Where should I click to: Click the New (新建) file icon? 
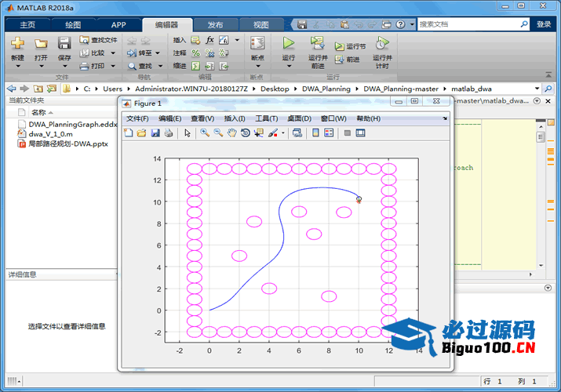17,43
